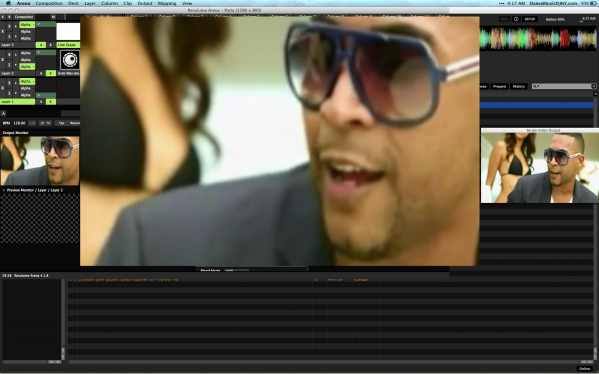
Task: Select the highlighted Layer 1 label
Action: 18,102
